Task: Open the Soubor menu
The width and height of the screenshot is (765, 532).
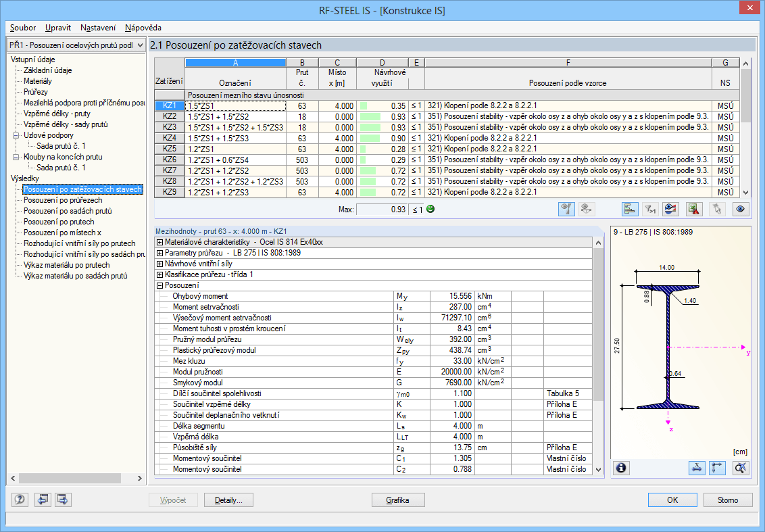Action: pyautogui.click(x=23, y=28)
